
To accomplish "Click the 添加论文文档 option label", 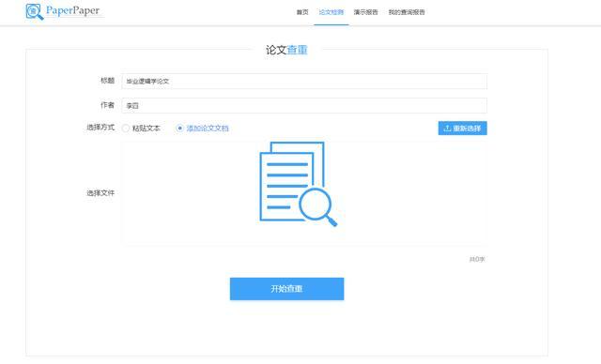I will 208,129.
